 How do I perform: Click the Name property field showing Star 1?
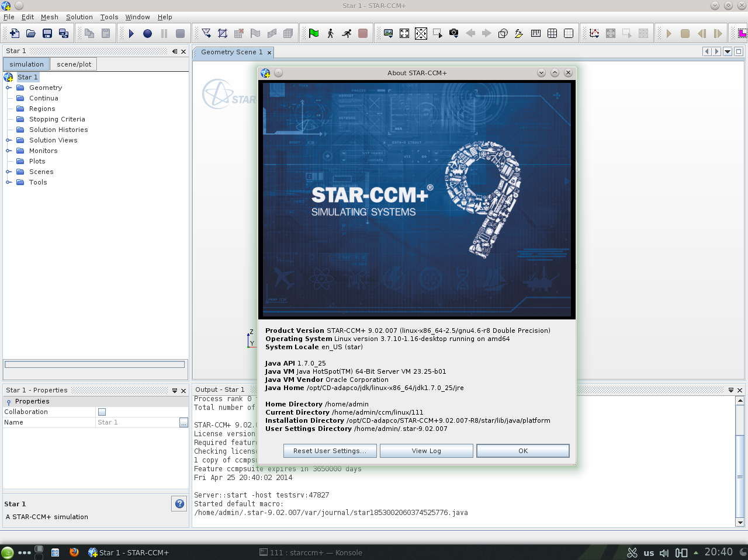(x=137, y=422)
